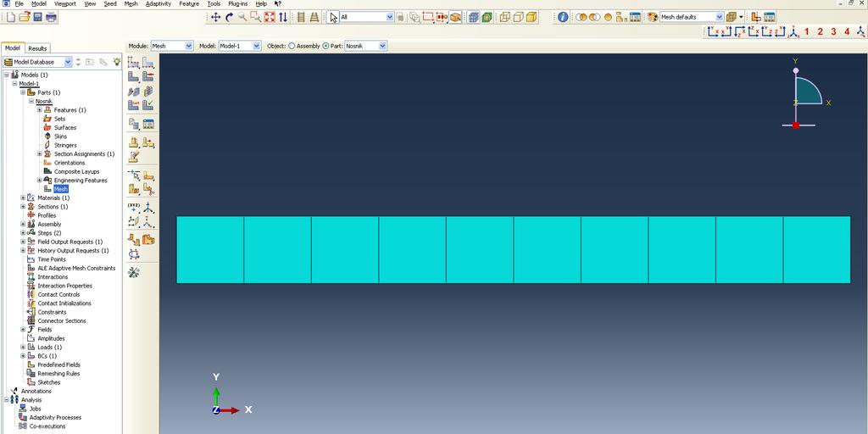Viewport: 868px width, 434px height.
Task: Select the Part object radio button
Action: pyautogui.click(x=325, y=46)
